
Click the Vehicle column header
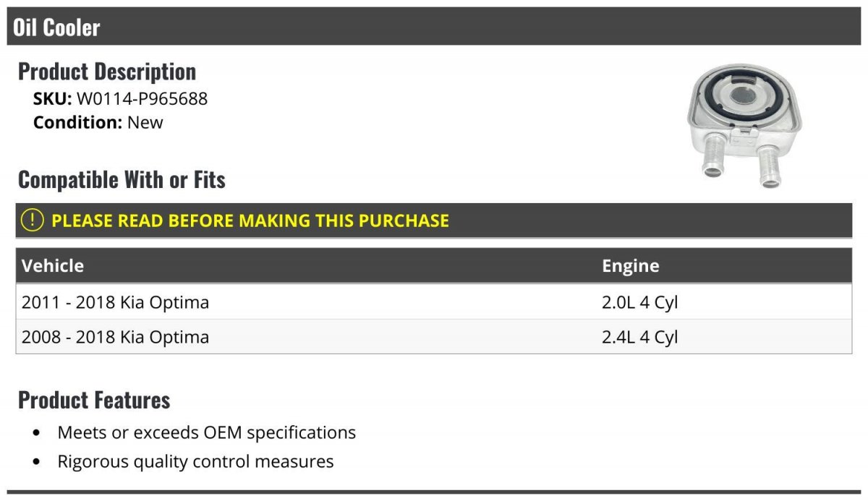point(53,265)
